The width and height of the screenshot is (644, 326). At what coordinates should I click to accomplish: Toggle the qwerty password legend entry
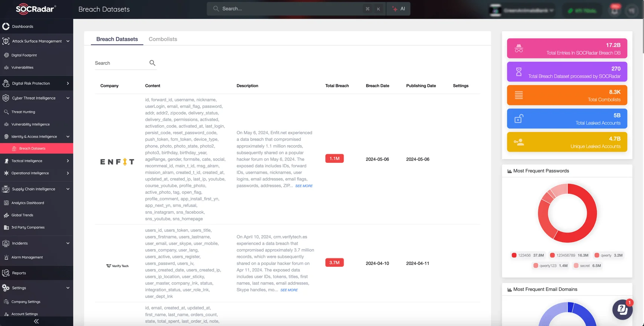tap(608, 256)
